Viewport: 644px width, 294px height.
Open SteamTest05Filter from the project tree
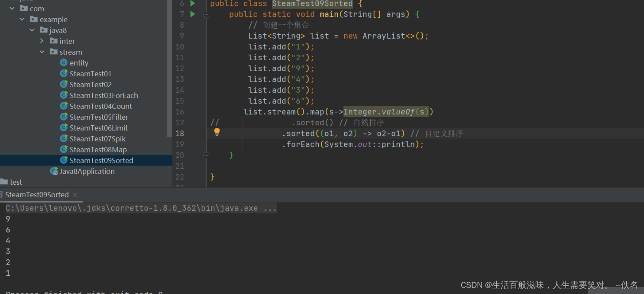tap(99, 117)
